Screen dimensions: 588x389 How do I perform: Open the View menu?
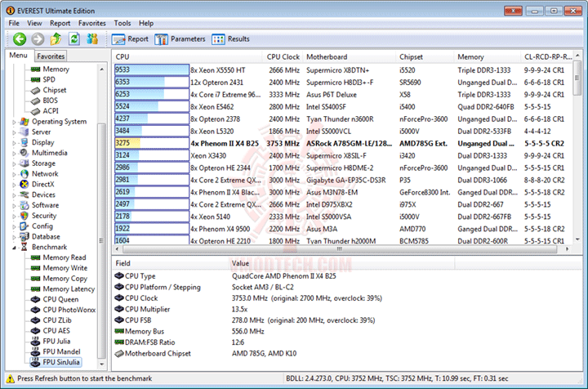point(34,23)
